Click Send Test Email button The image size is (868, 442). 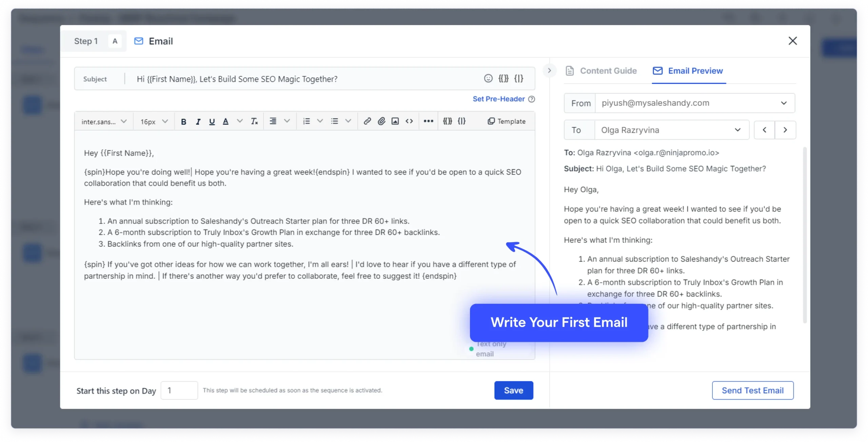[x=753, y=390]
